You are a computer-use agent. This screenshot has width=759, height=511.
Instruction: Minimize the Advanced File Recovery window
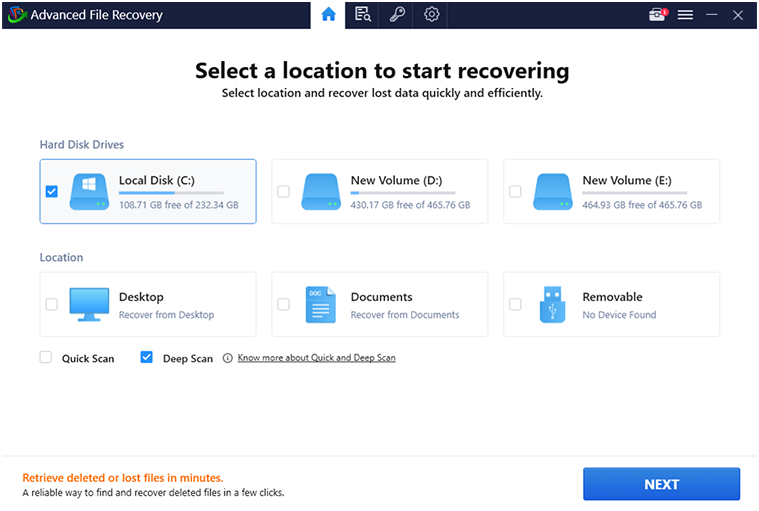[712, 15]
